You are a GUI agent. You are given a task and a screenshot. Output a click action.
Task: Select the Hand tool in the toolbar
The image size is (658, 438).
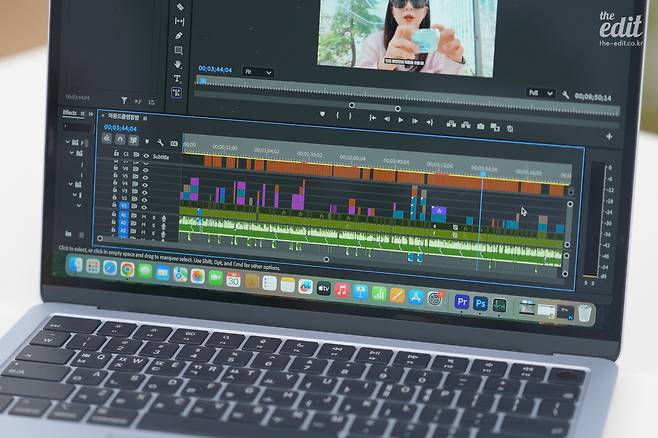tap(178, 64)
